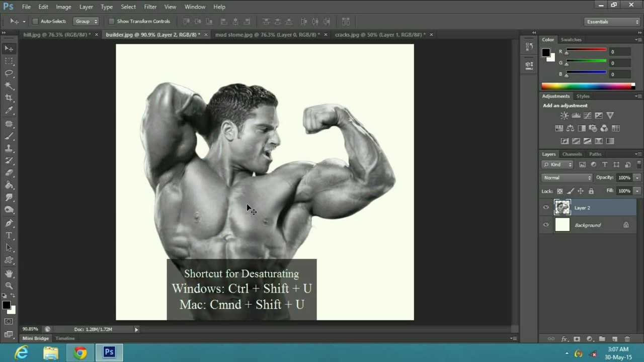This screenshot has width=644, height=362.
Task: Select the Horizontal Type tool
Action: pos(9,235)
